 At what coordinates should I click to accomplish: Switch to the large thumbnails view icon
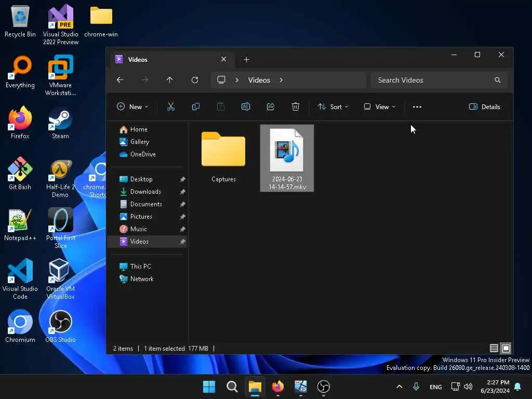click(x=506, y=348)
